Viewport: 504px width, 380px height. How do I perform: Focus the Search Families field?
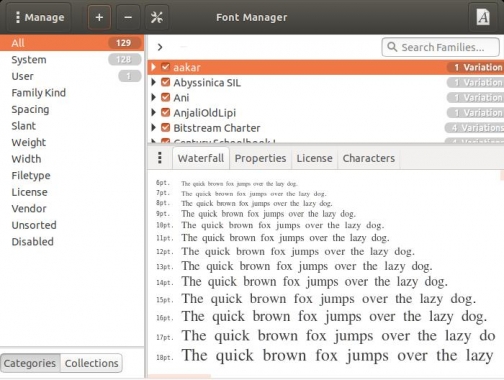pyautogui.click(x=441, y=47)
